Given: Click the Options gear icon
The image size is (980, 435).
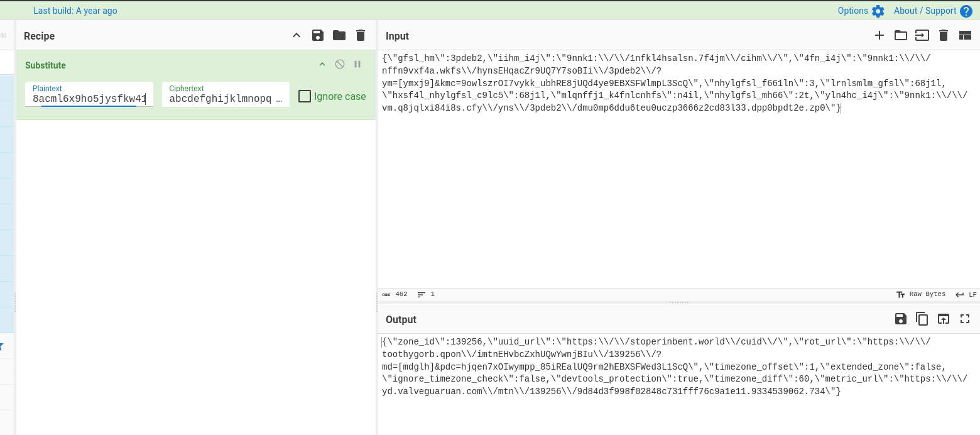Looking at the screenshot, I should pyautogui.click(x=878, y=11).
